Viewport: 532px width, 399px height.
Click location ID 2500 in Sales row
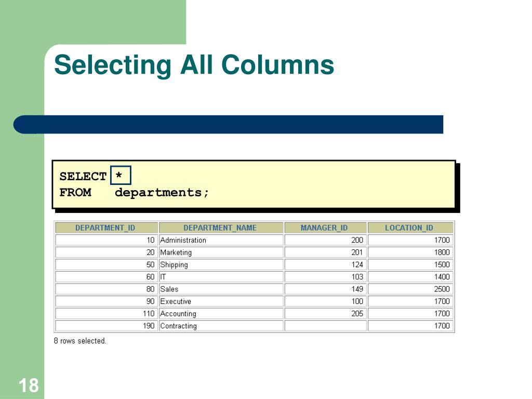410,289
